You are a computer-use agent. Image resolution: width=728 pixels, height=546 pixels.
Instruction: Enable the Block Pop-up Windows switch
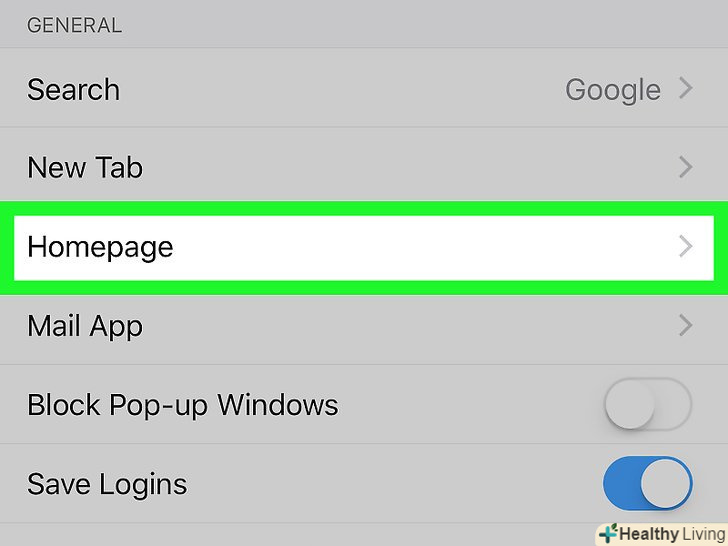point(647,405)
